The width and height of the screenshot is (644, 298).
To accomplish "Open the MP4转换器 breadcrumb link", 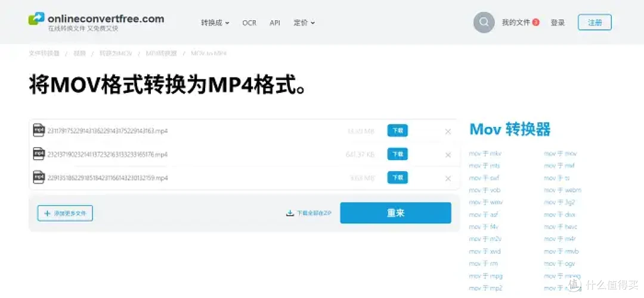I will pos(162,54).
